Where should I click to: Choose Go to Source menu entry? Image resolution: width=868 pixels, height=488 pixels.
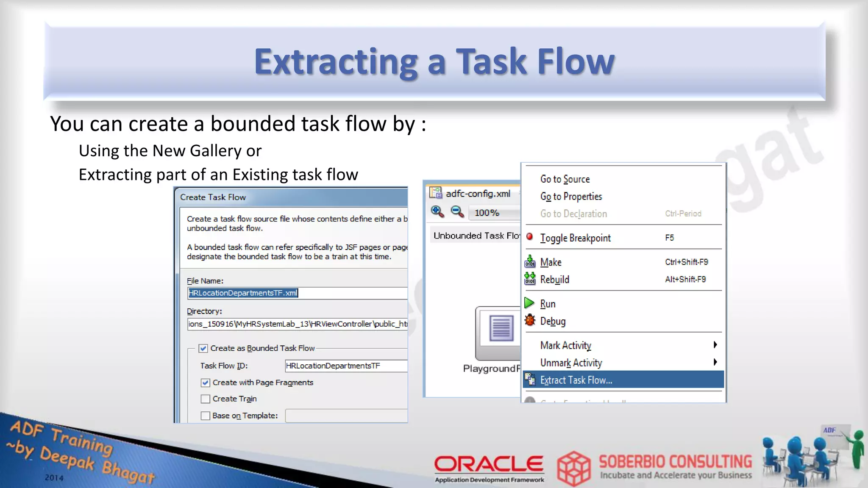(565, 179)
